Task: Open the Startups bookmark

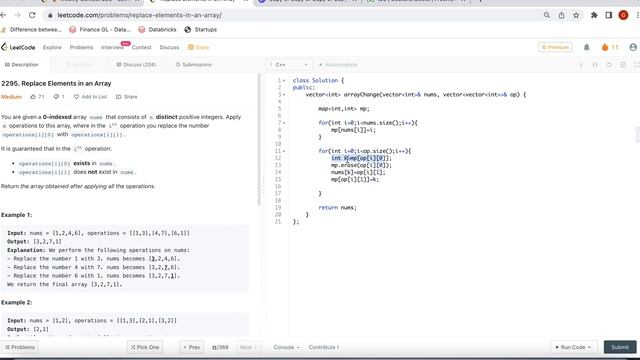Action: pyautogui.click(x=200, y=29)
